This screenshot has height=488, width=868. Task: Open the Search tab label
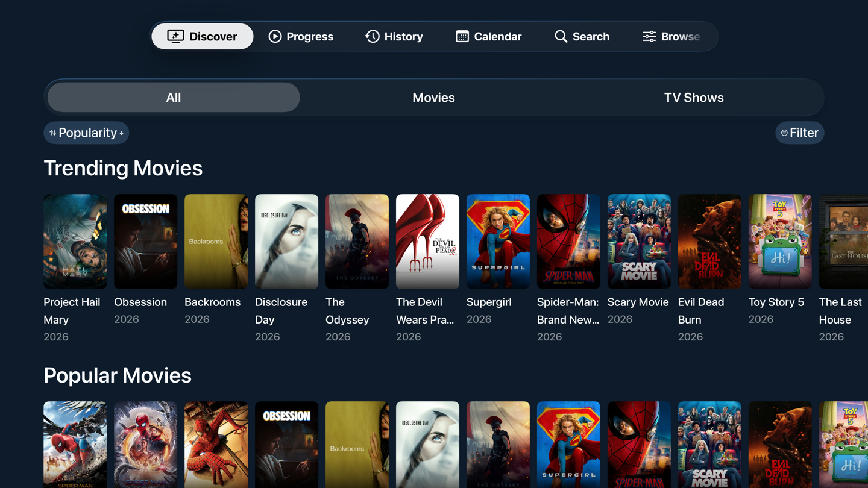(591, 36)
